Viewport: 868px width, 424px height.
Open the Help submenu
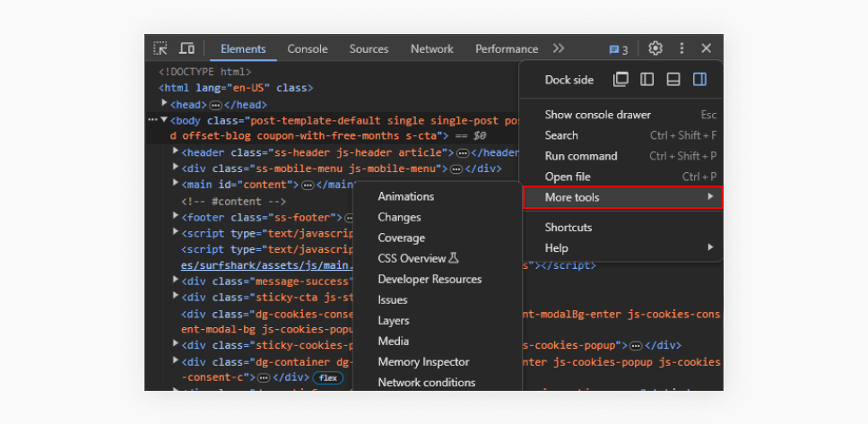[x=621, y=248]
